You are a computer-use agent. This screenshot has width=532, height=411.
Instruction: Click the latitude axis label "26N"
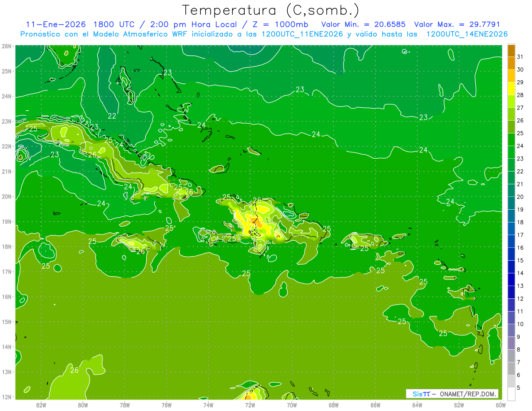point(7,46)
